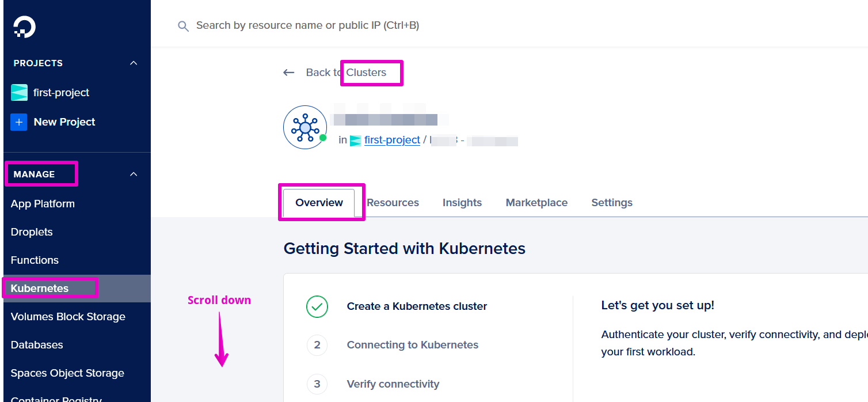868x402 pixels.
Task: Open Volumes Block Storage
Action: [68, 317]
